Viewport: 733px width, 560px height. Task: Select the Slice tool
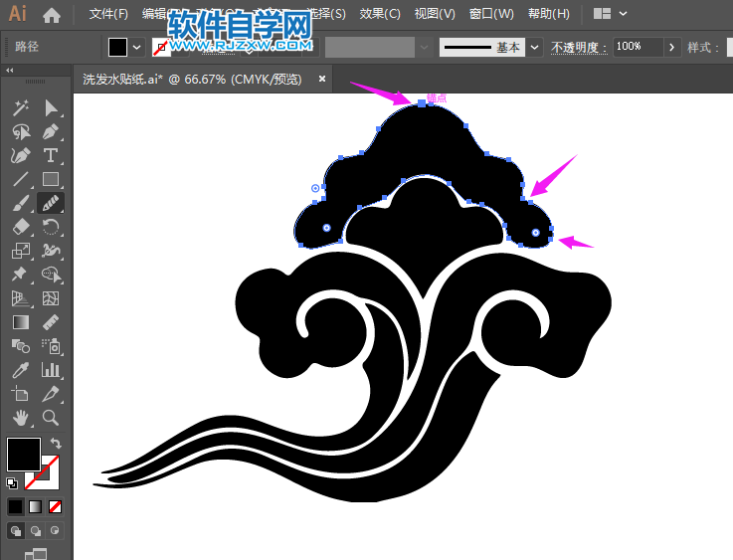[x=51, y=394]
